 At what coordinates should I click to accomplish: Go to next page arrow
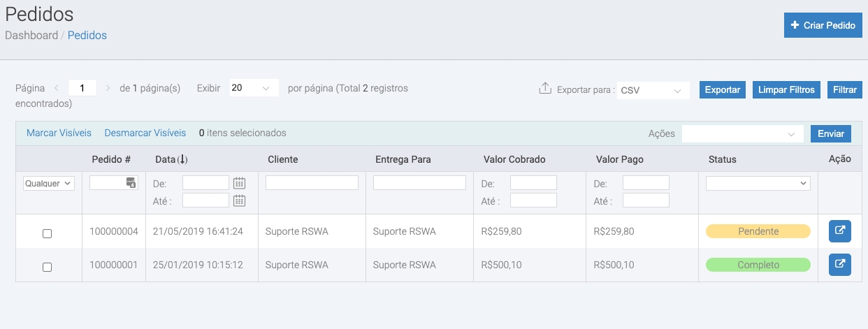point(108,89)
